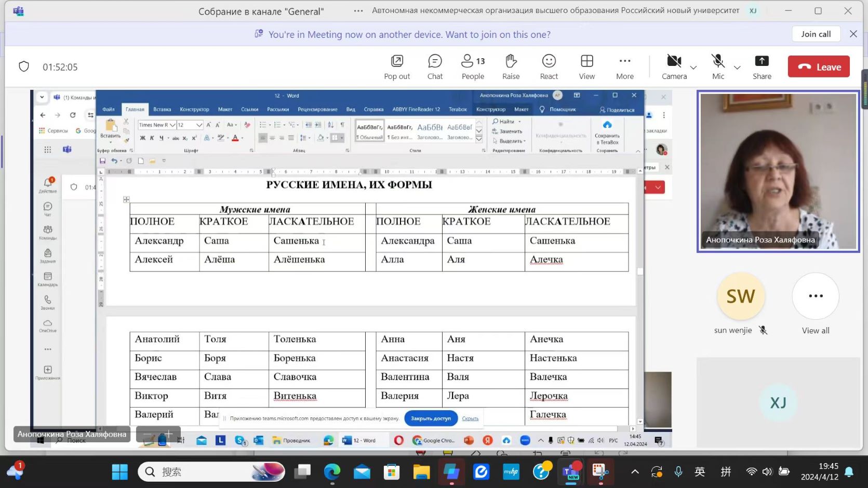Open More meeting actions

tap(624, 67)
